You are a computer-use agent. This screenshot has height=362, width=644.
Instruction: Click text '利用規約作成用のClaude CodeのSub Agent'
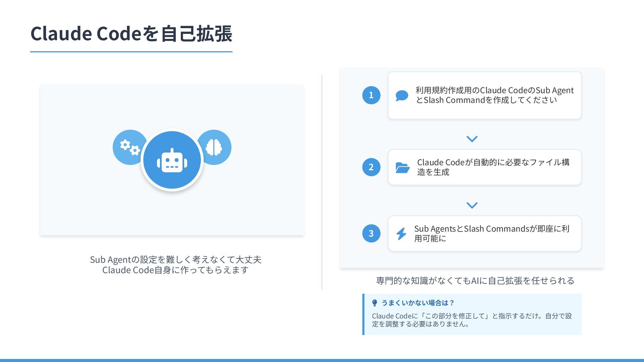[494, 90]
